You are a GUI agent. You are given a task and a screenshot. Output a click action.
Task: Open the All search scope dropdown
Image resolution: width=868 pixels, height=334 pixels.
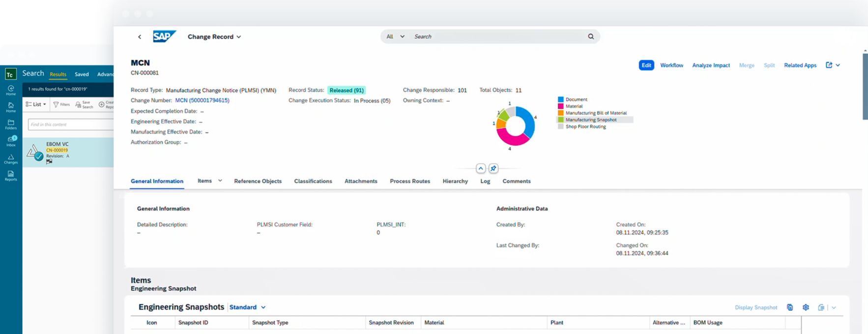pyautogui.click(x=395, y=36)
